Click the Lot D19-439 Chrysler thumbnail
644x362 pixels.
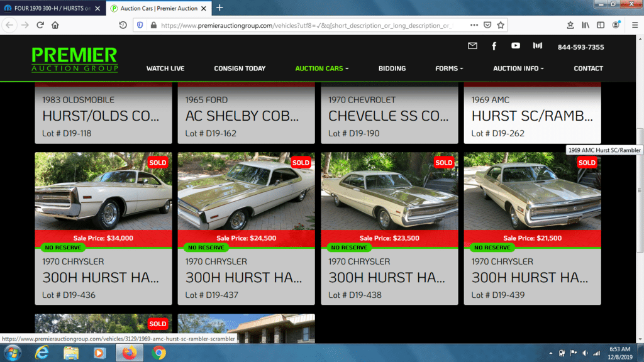(532, 191)
